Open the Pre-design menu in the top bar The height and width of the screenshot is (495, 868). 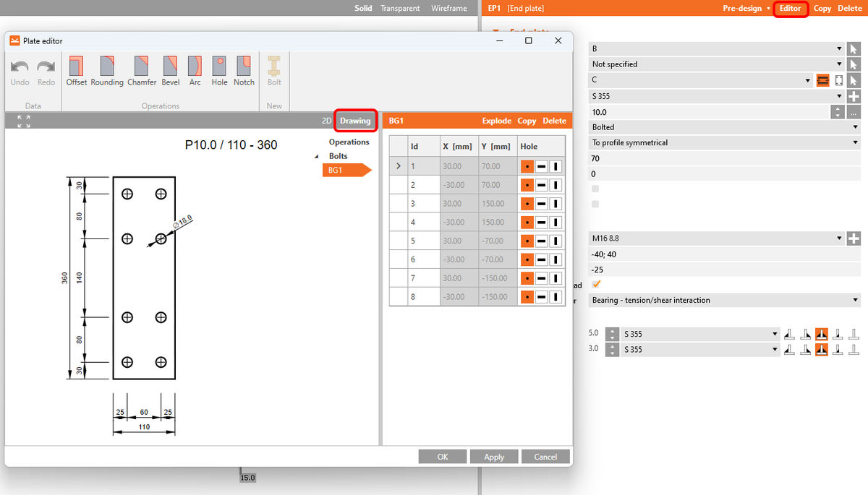tap(745, 8)
